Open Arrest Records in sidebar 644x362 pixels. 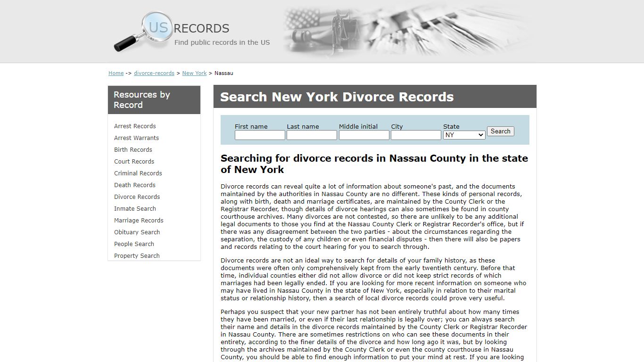click(135, 126)
